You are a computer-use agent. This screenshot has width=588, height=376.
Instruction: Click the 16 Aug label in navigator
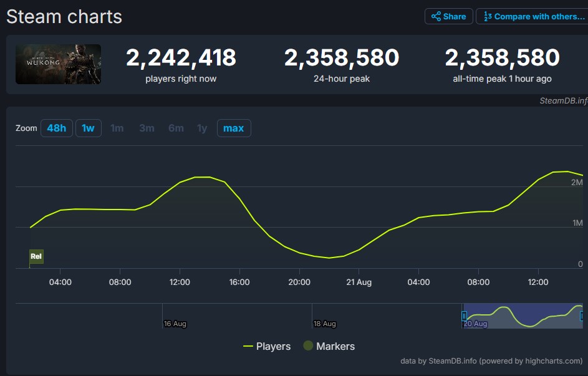click(x=175, y=324)
